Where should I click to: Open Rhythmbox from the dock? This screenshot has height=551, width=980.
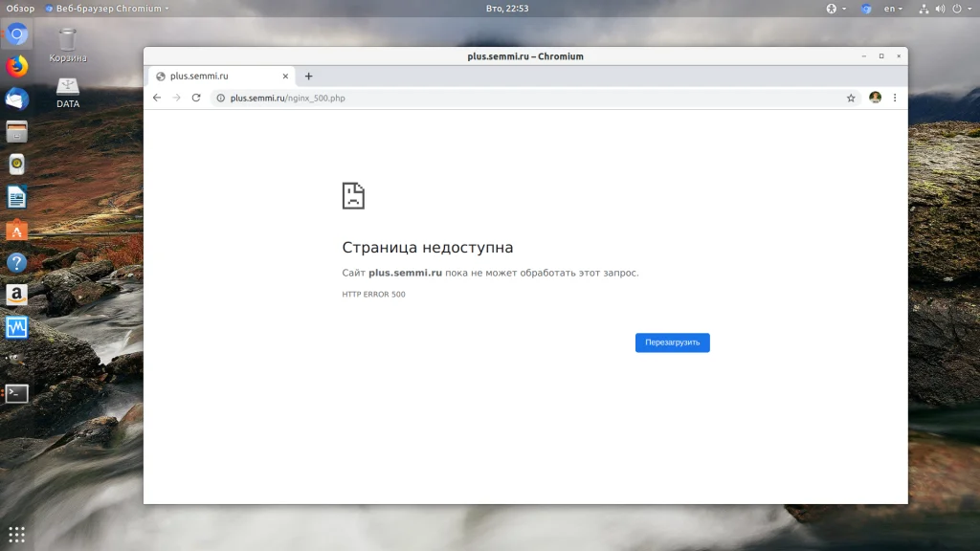pyautogui.click(x=17, y=165)
